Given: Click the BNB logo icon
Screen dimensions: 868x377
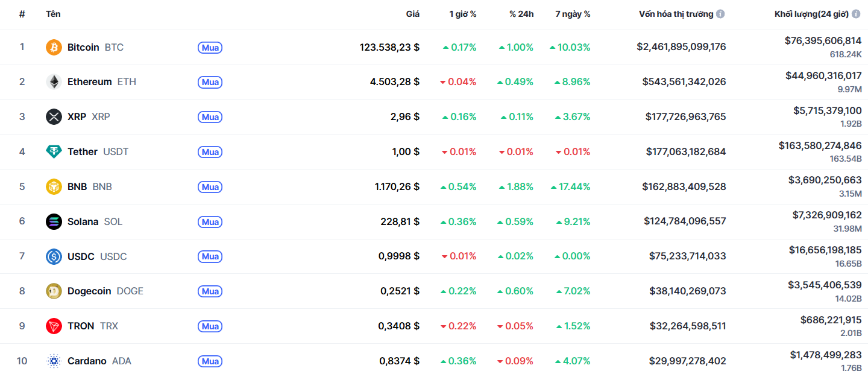Looking at the screenshot, I should (54, 187).
